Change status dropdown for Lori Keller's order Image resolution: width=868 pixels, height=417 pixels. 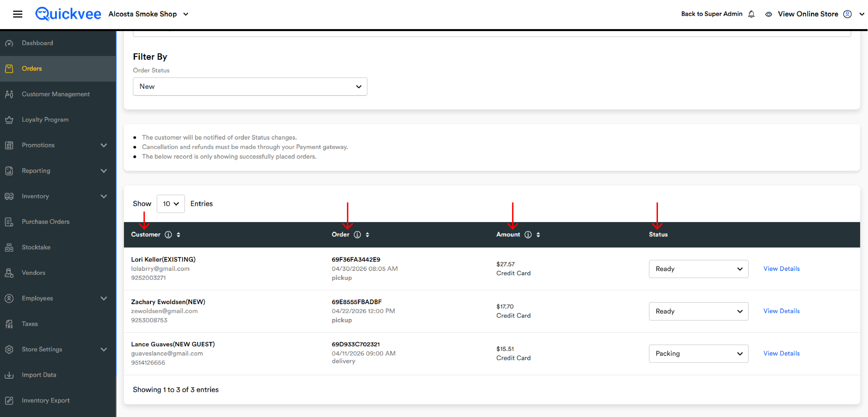(x=698, y=269)
